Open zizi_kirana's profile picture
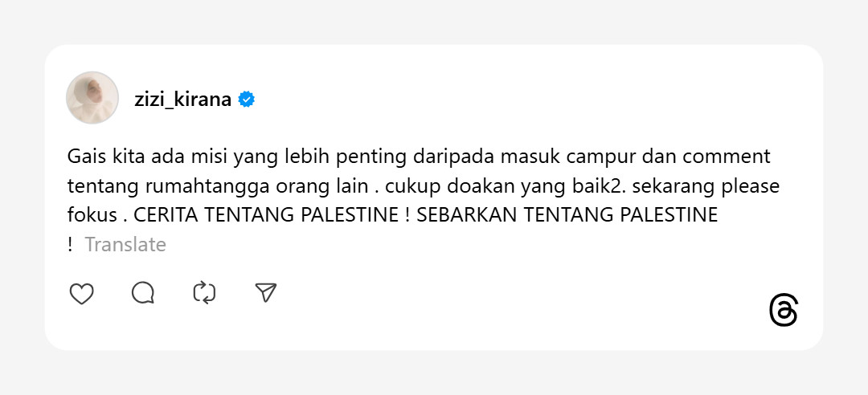The height and width of the screenshot is (395, 868). tap(92, 98)
